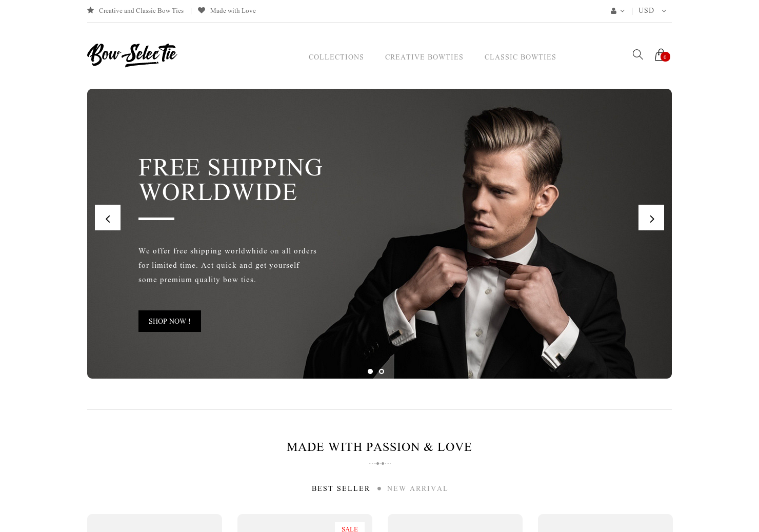Screen dimensions: 759x532
Task: Open the Creative Bowties menu
Action: 424,57
